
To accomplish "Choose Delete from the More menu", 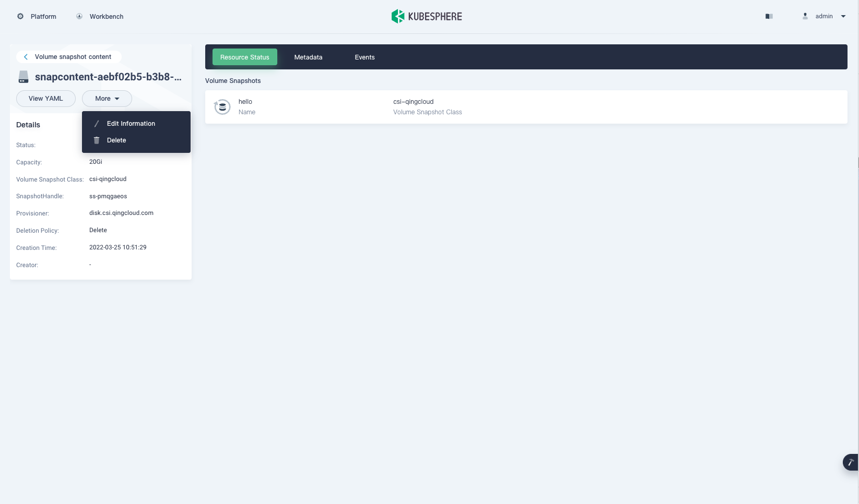I will tap(116, 140).
